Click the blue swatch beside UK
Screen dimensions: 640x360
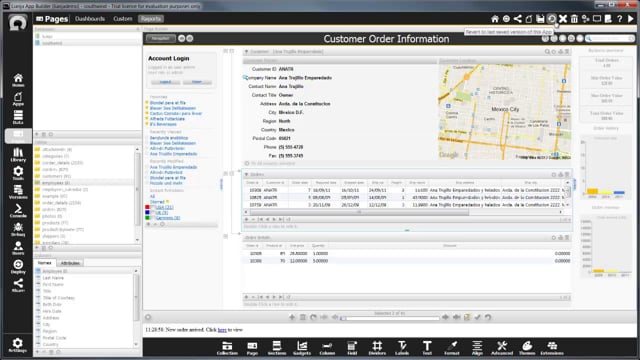[147, 213]
